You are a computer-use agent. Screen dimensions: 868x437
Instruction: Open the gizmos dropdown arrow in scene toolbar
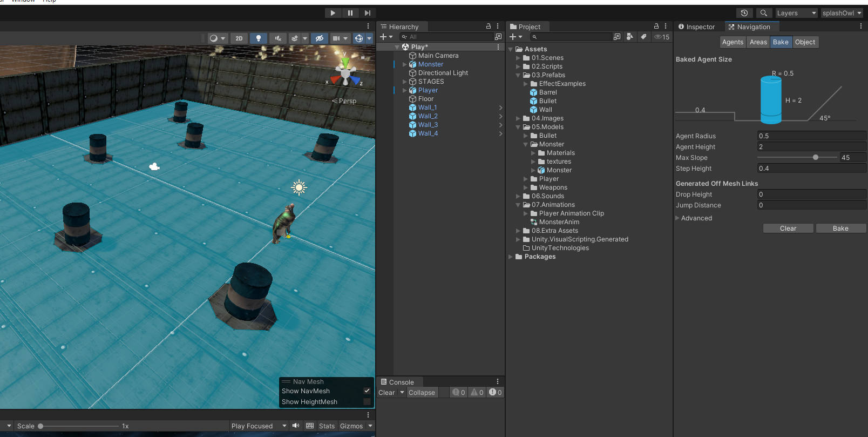pos(370,38)
